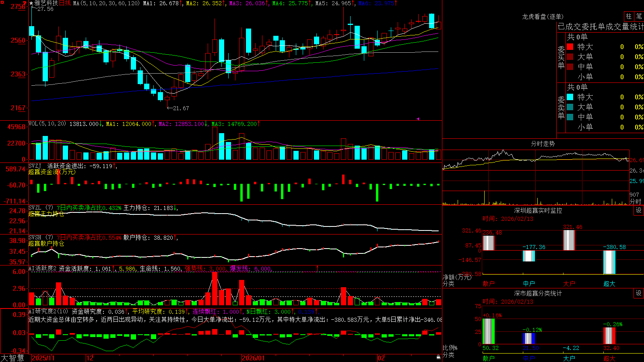Viewport: 644px width, 362px height.
Task: Click the 深圳超赢实时监控 panel title
Action: [538, 210]
